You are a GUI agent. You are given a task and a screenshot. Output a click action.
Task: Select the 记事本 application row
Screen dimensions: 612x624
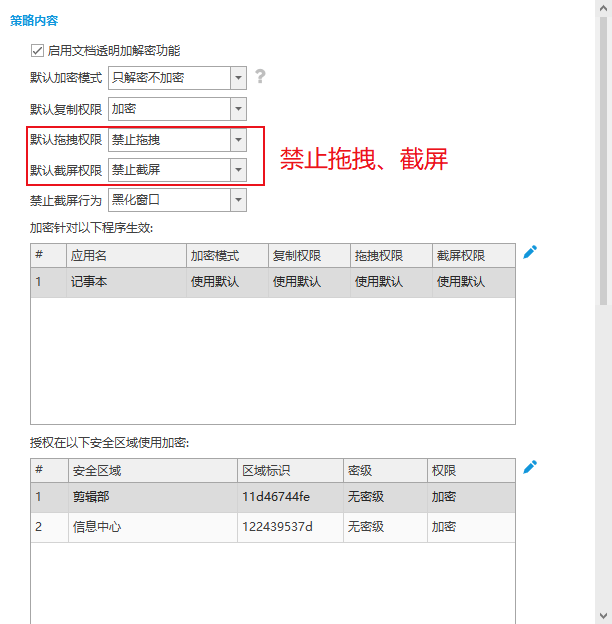[272, 283]
